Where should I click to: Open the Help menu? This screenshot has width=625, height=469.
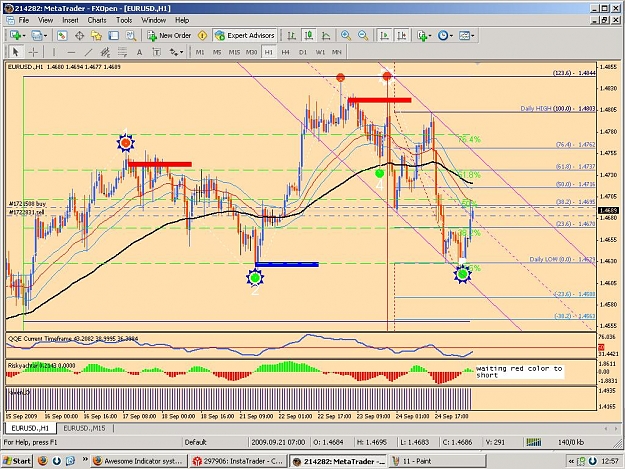[x=182, y=20]
